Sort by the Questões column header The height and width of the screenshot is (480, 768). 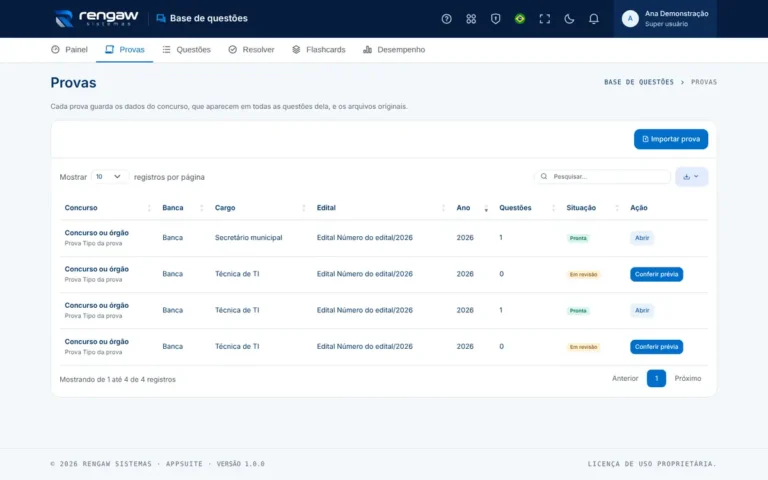point(527,208)
